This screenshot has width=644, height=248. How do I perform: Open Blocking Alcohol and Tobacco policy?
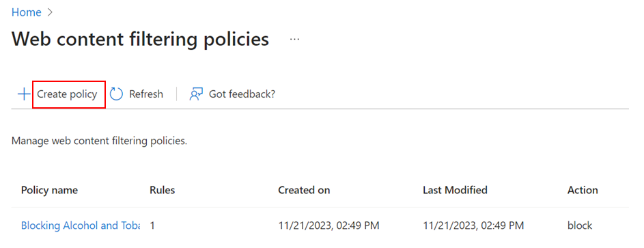pos(81,225)
